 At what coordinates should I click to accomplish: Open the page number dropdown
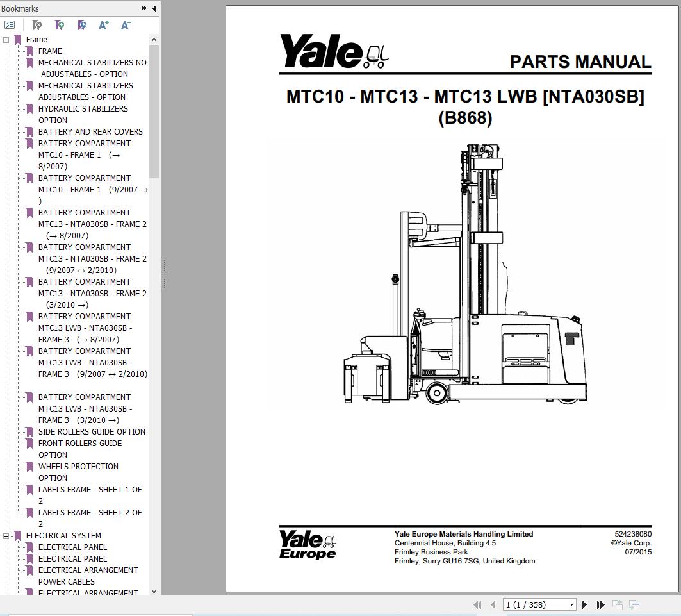pyautogui.click(x=571, y=604)
